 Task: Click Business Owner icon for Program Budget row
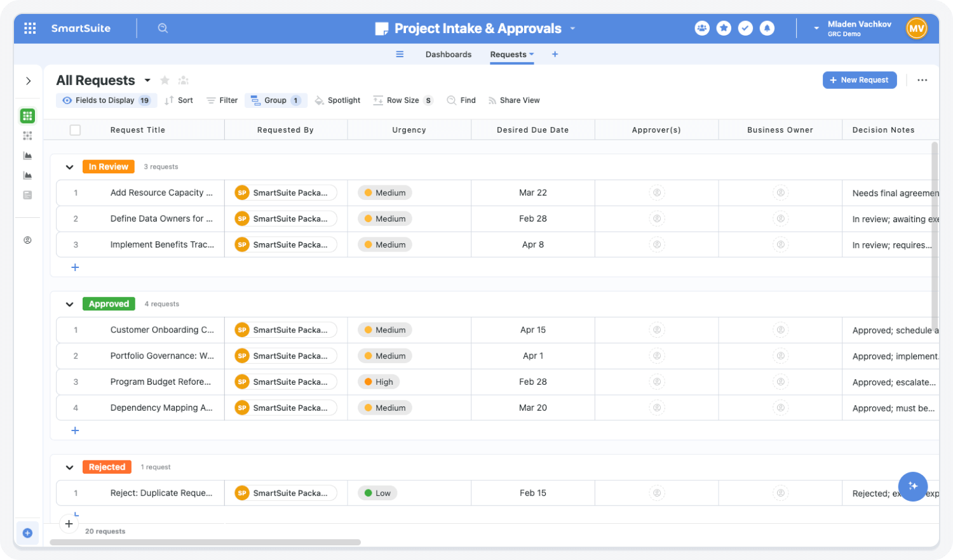click(x=780, y=382)
